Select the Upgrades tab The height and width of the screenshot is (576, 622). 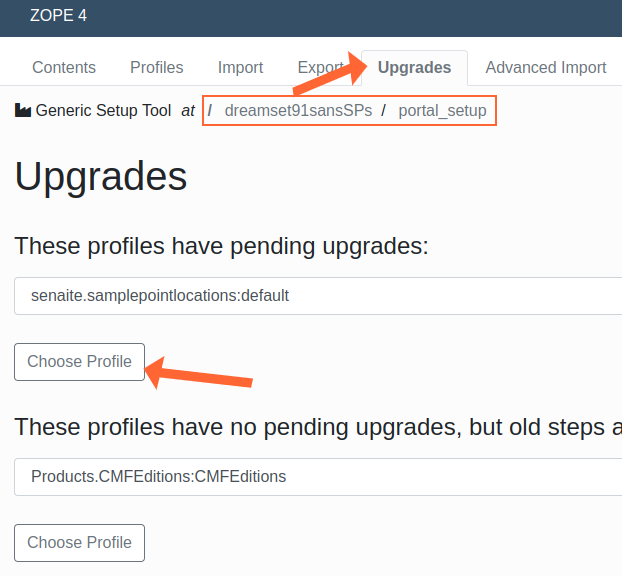click(x=414, y=68)
